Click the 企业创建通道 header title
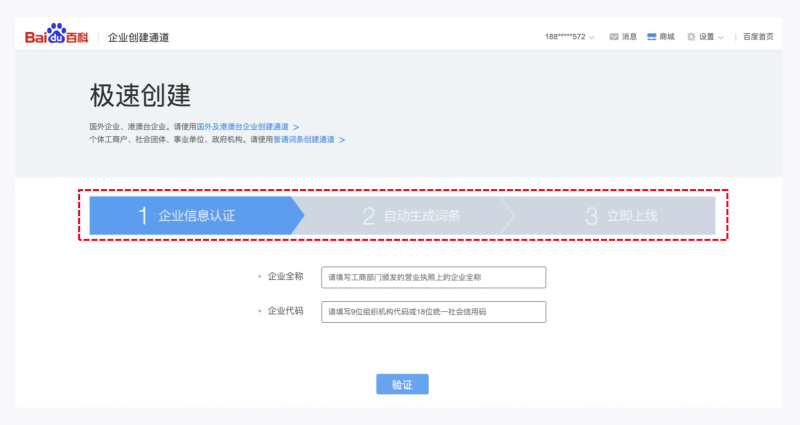The width and height of the screenshot is (800, 425). point(138,37)
